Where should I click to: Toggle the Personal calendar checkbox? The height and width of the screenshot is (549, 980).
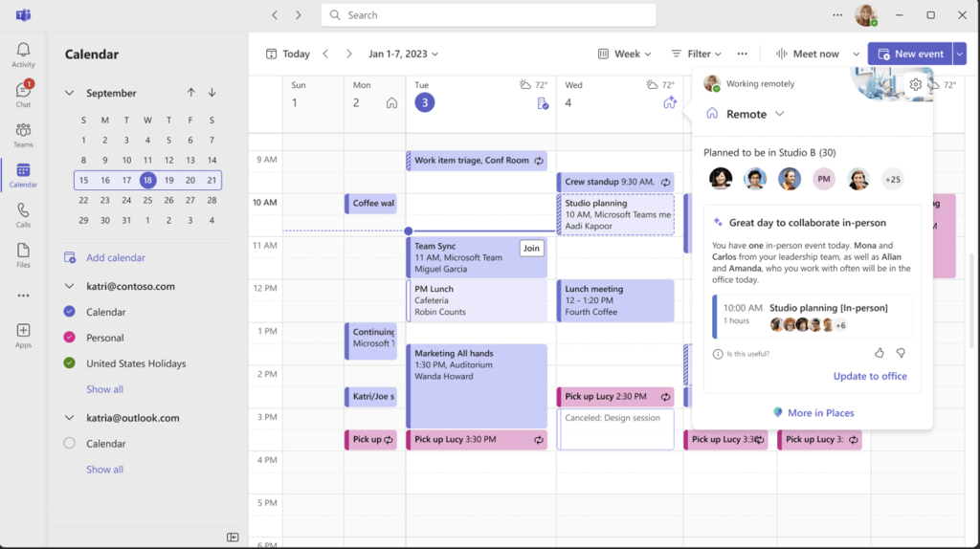click(x=69, y=338)
